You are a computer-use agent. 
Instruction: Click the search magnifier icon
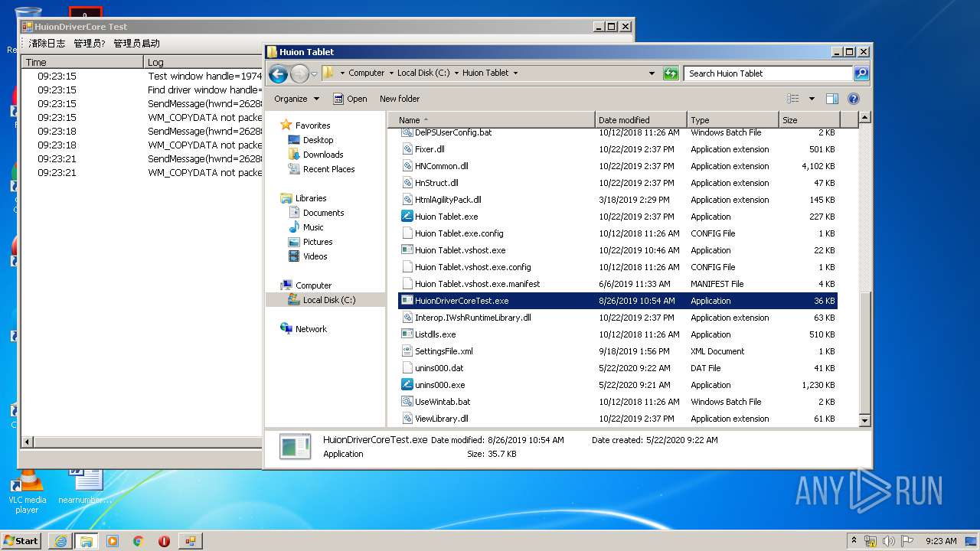tap(861, 73)
